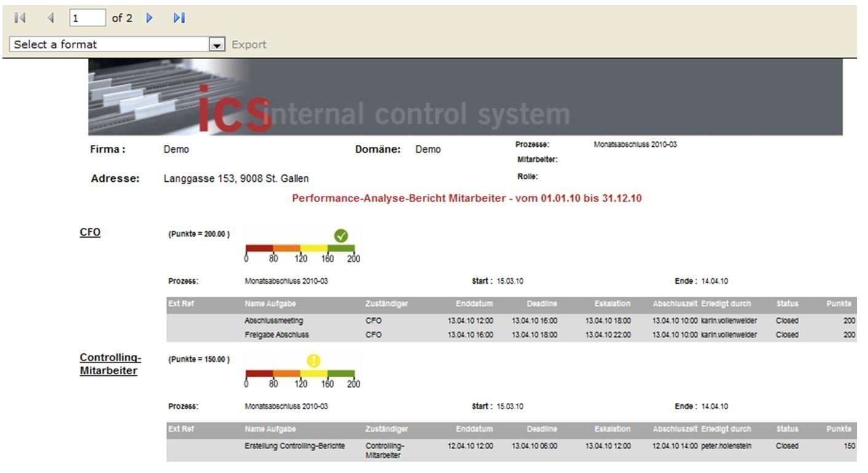
Task: Select the Abschlussmeeting task row
Action: pos(274,321)
